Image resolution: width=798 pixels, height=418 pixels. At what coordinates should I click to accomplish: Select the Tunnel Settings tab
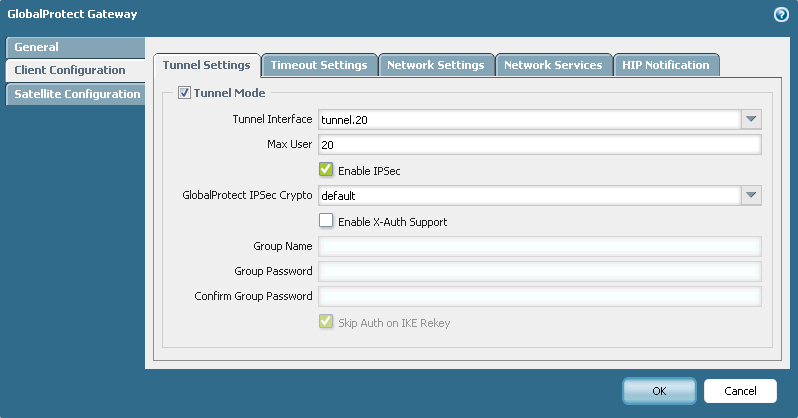coord(206,65)
